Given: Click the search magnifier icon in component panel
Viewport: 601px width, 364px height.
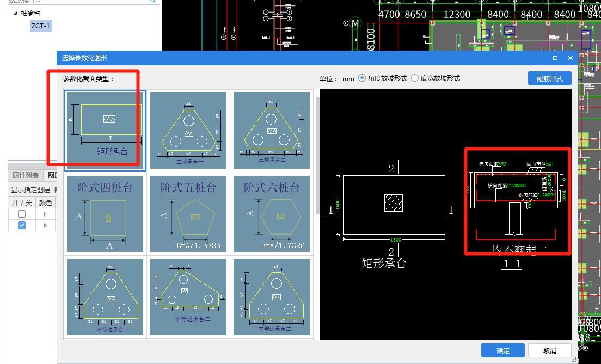Looking at the screenshot, I should tap(152, 1).
